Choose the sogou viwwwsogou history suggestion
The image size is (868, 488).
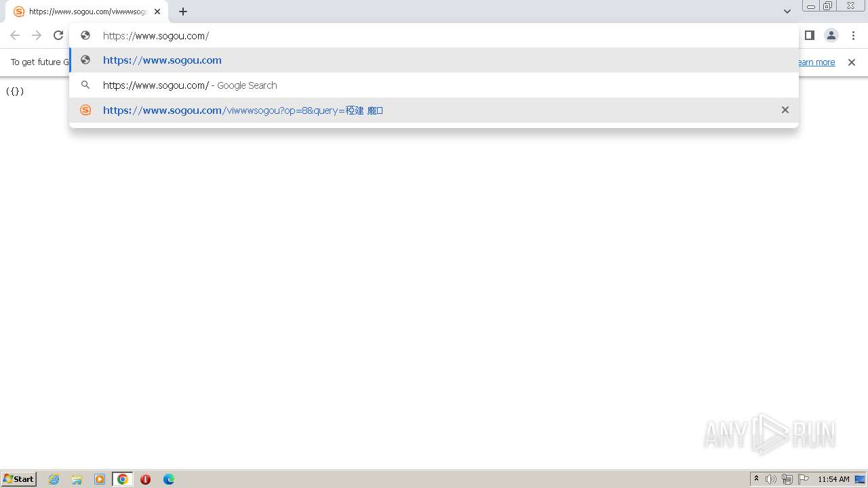click(434, 110)
